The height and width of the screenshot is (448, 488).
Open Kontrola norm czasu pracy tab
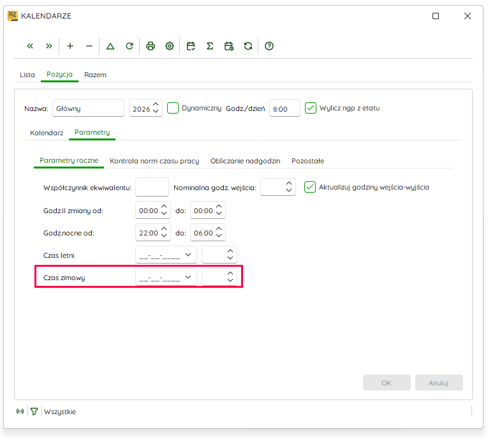tap(154, 161)
